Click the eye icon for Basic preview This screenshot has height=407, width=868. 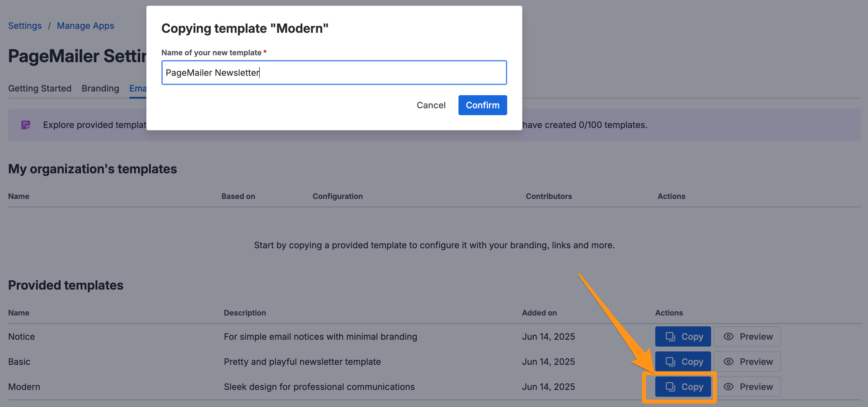point(728,361)
